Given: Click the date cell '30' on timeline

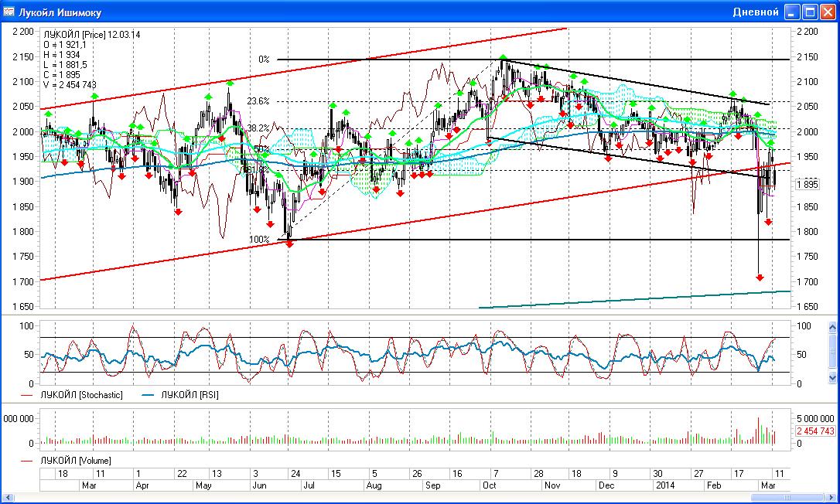Looking at the screenshot, I should coord(657,474).
